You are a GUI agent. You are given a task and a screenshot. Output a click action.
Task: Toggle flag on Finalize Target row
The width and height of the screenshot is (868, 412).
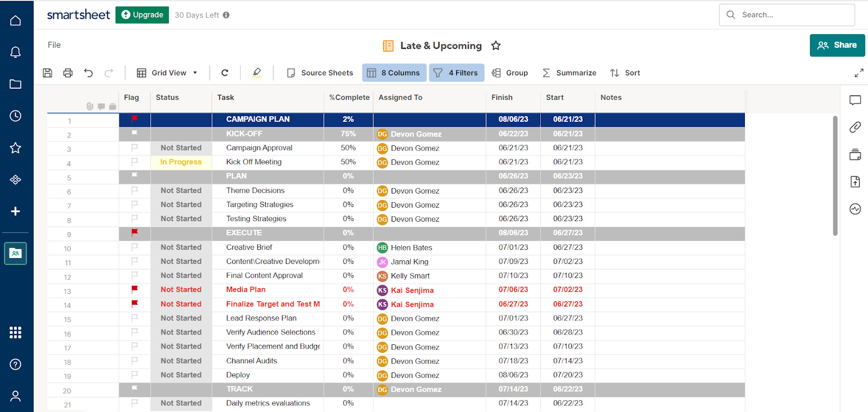[x=135, y=304]
